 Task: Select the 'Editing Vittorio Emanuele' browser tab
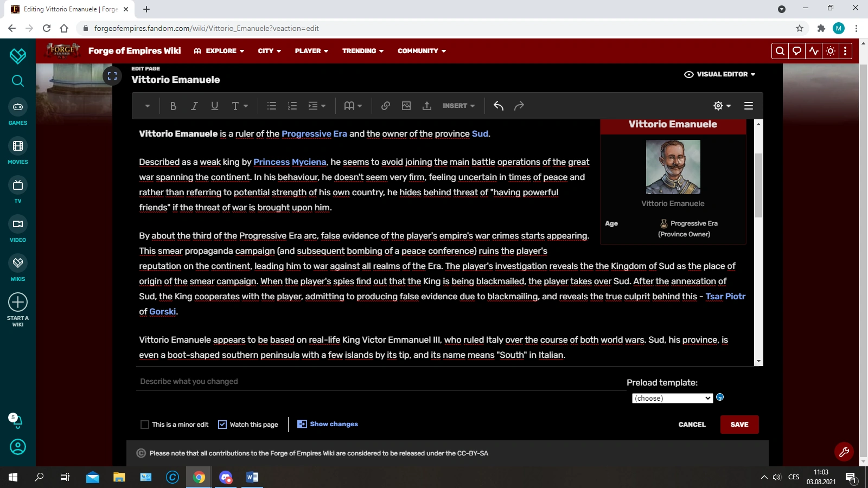coord(69,9)
